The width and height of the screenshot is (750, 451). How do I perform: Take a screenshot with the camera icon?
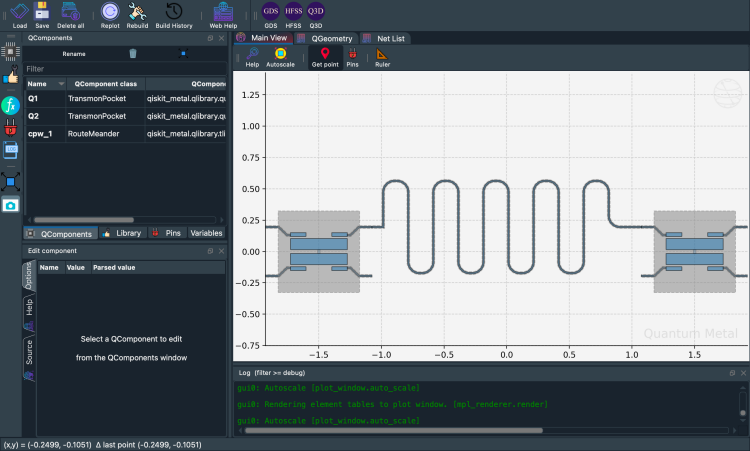[11, 206]
